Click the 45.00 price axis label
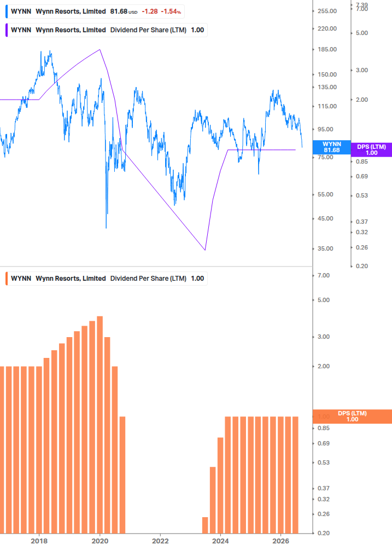The width and height of the screenshot is (392, 550). click(x=325, y=218)
